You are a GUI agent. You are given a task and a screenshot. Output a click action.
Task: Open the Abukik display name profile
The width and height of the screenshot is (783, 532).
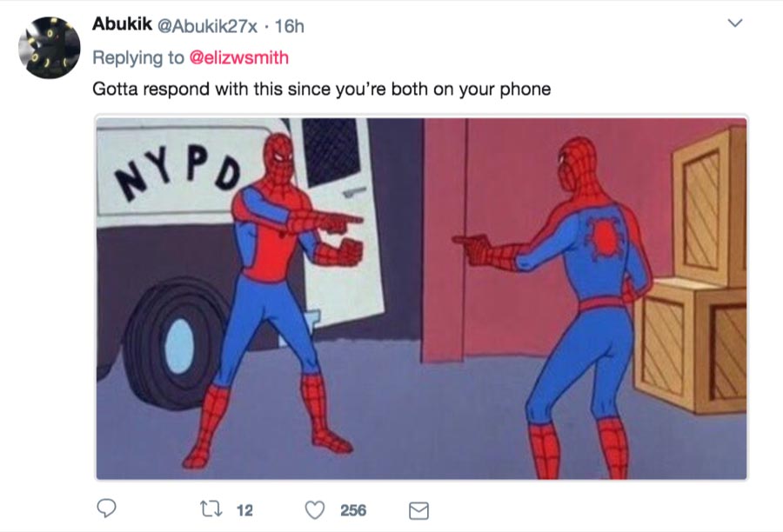tap(122, 24)
